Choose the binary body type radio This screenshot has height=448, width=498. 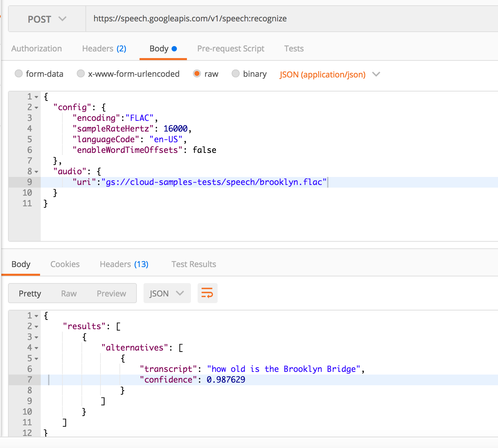pyautogui.click(x=236, y=74)
